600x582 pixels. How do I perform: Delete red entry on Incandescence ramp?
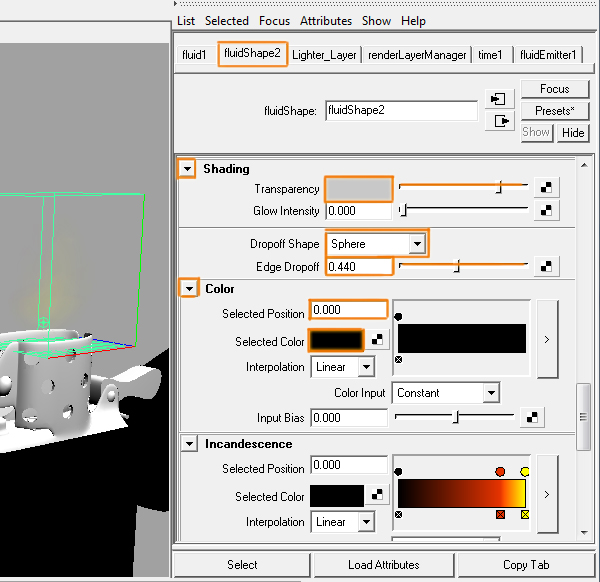(x=500, y=514)
